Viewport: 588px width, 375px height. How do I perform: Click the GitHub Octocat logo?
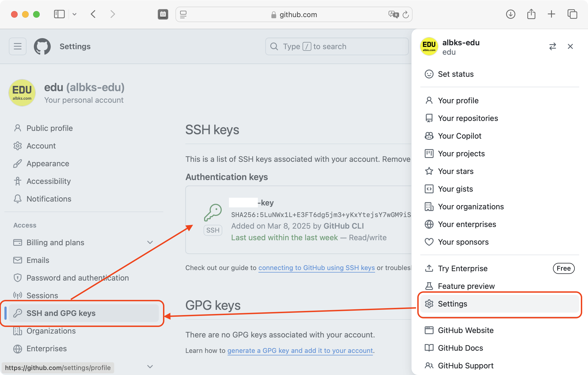42,46
